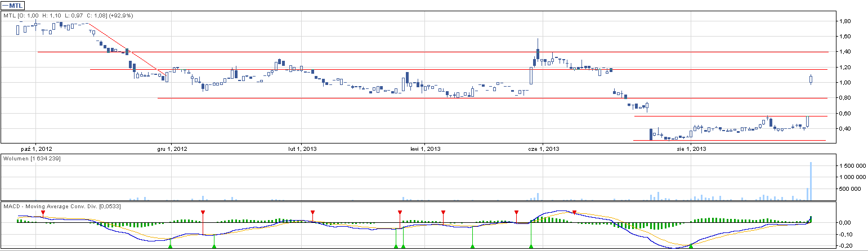Click the 1,80 price axis label
Viewport: 868px width, 251px height.
(x=844, y=21)
